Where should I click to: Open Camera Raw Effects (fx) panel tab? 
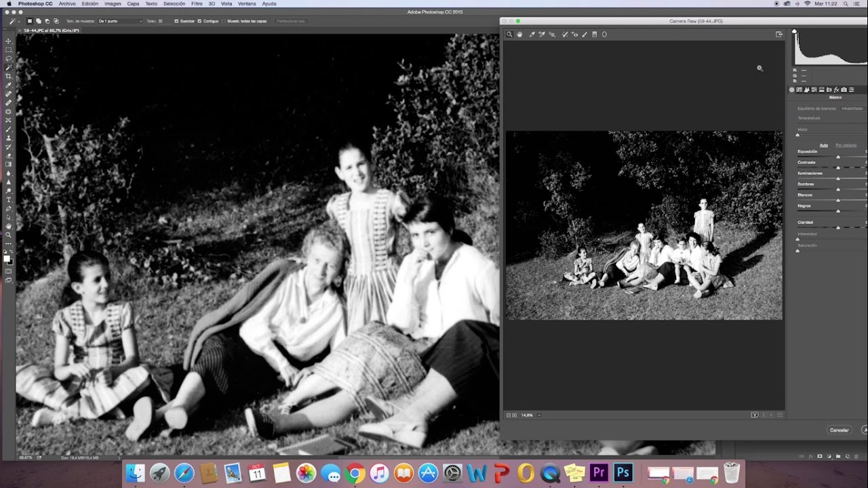(836, 89)
